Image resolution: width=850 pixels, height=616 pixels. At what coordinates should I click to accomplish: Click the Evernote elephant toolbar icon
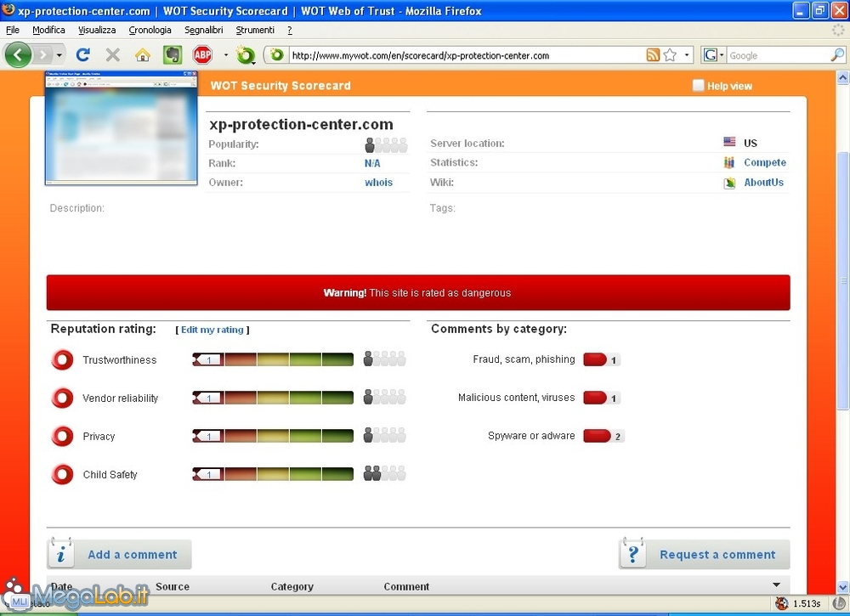click(x=173, y=55)
